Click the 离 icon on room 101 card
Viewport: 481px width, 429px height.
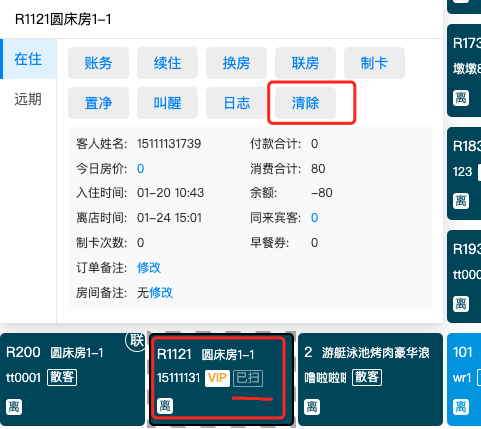[x=461, y=407]
